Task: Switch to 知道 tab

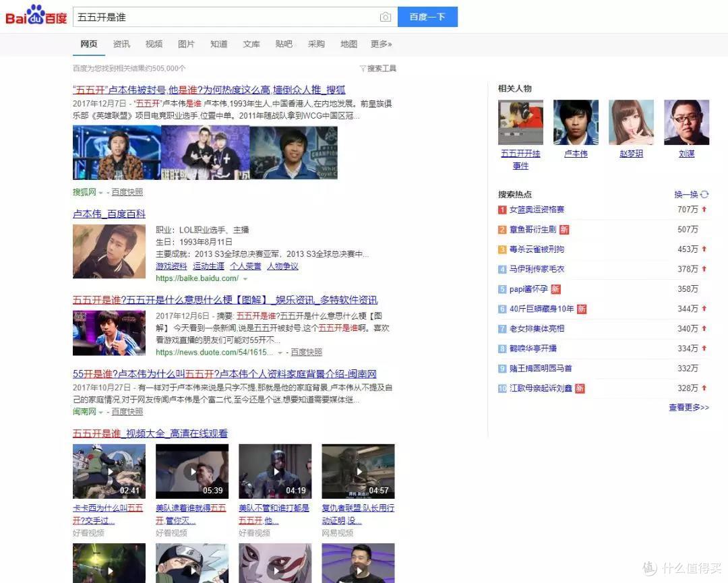Action: coord(218,44)
